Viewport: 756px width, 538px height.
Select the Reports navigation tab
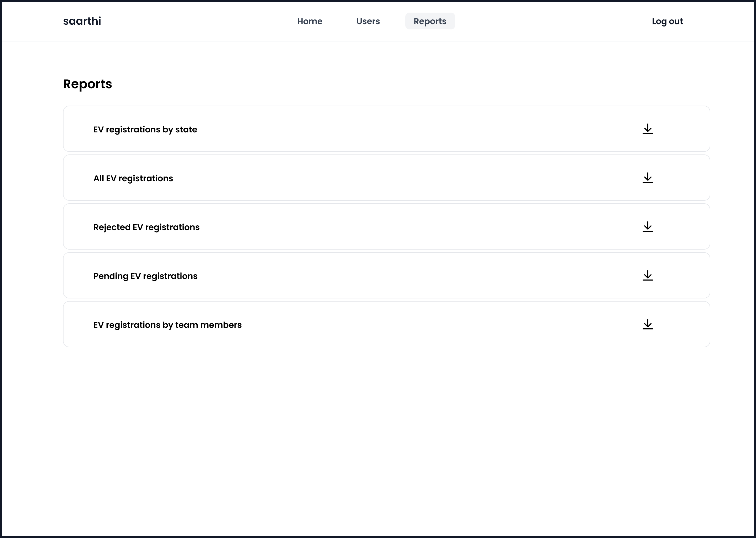[x=430, y=21]
